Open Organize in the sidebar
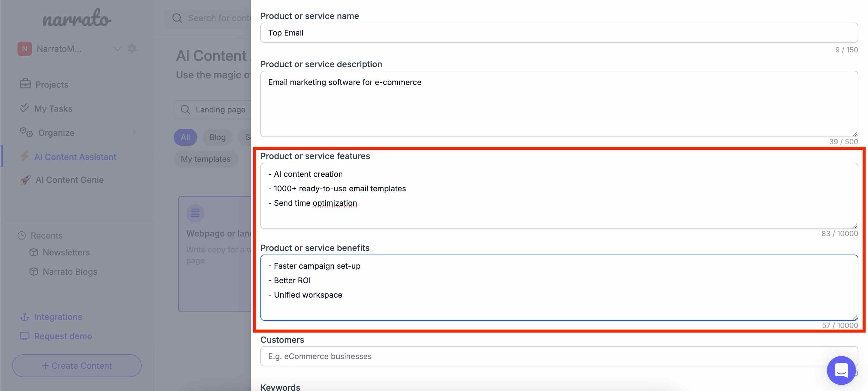The height and width of the screenshot is (391, 868). click(56, 133)
